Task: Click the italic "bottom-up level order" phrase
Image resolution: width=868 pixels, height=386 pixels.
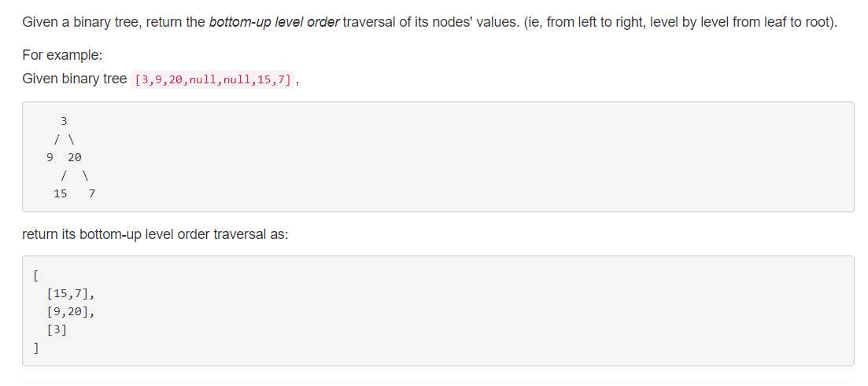Action: click(274, 22)
